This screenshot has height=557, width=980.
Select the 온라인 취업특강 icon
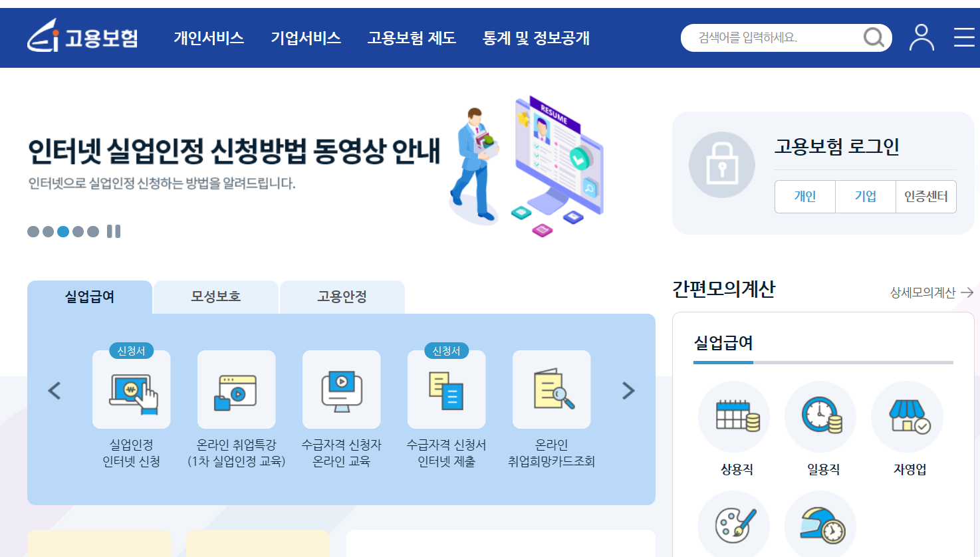[236, 390]
